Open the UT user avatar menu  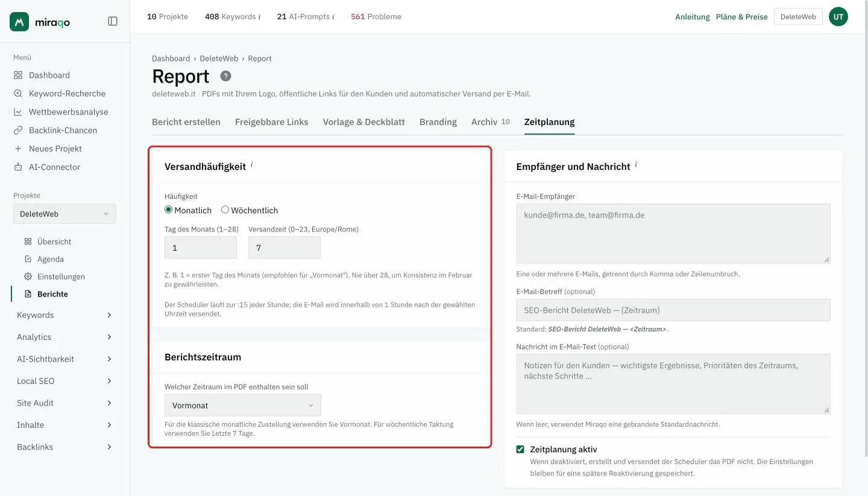click(838, 17)
